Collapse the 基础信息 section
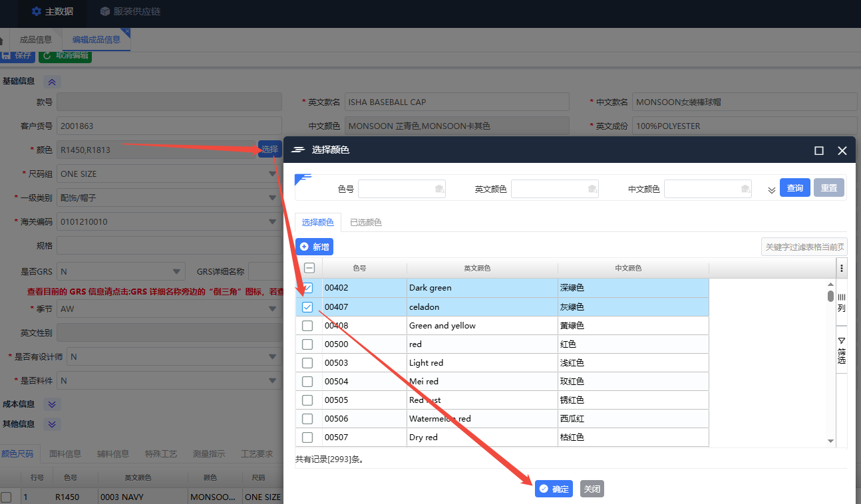 click(x=53, y=82)
